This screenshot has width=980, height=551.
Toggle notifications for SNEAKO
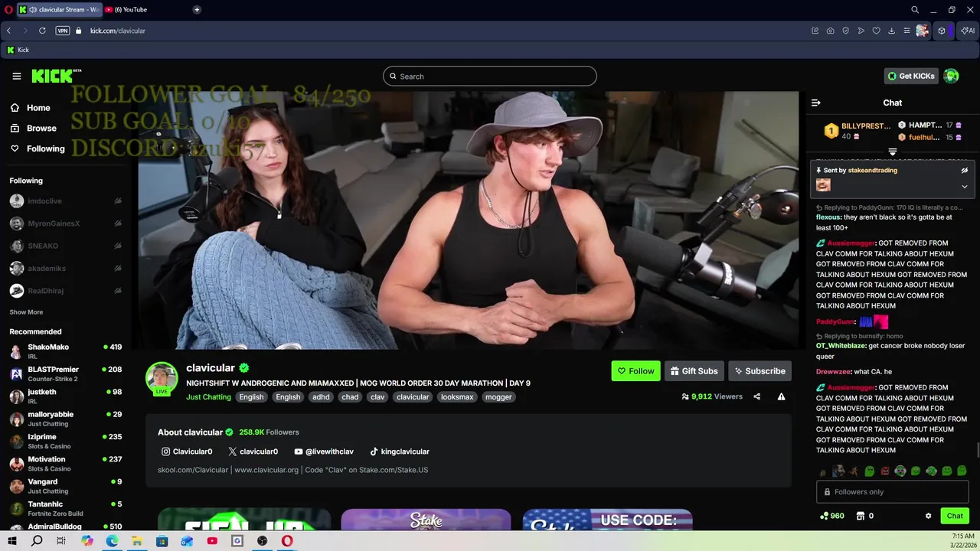pos(118,246)
